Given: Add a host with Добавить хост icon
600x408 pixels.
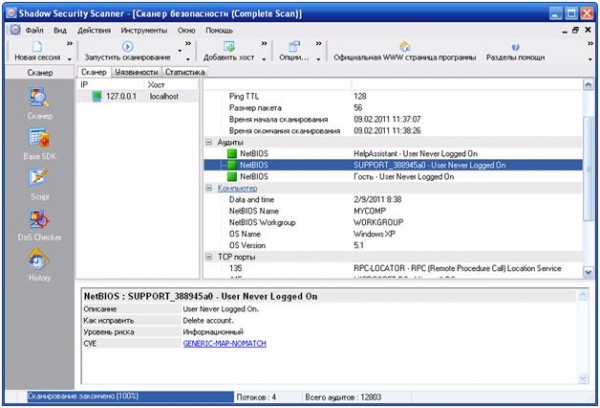Looking at the screenshot, I should tap(229, 47).
